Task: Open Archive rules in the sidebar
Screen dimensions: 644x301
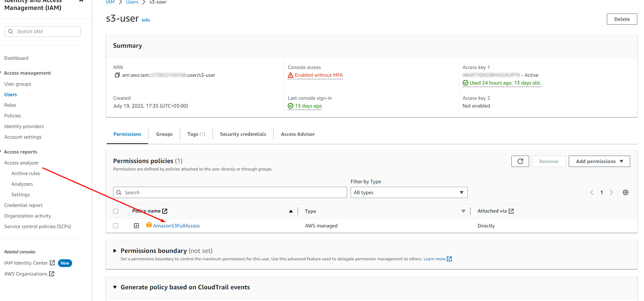Action: pyautogui.click(x=25, y=173)
